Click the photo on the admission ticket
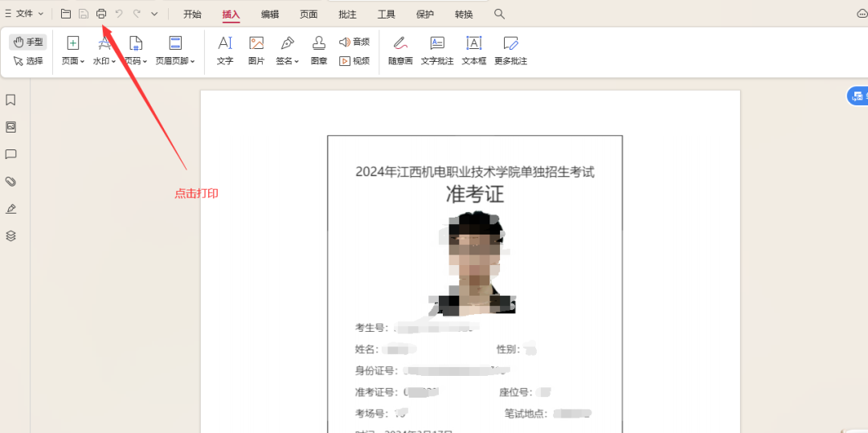 click(x=475, y=263)
